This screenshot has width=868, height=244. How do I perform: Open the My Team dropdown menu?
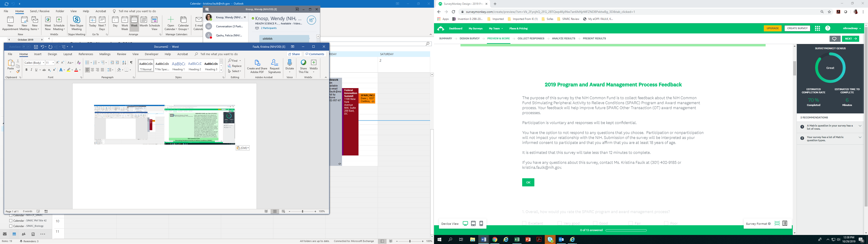pos(496,28)
